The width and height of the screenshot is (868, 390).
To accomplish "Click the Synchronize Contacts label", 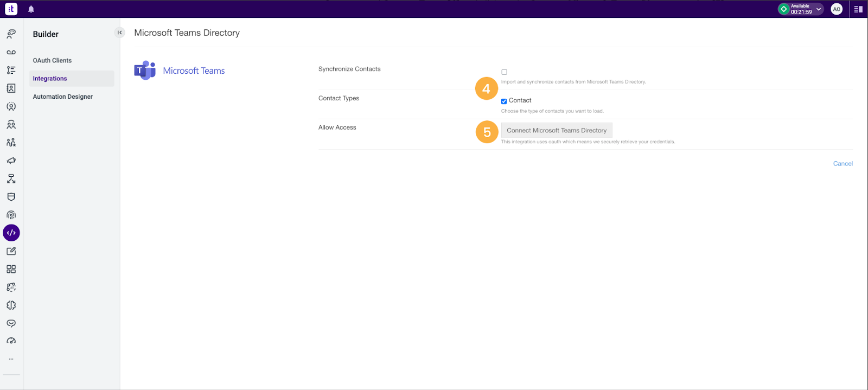I will click(x=349, y=69).
